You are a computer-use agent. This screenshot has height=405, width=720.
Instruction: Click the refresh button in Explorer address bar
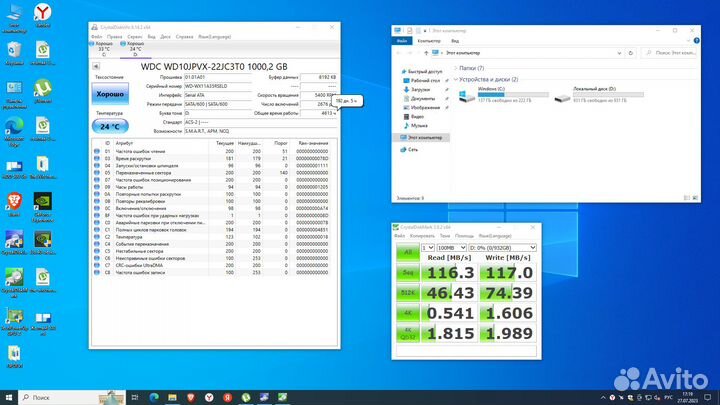tap(630, 53)
